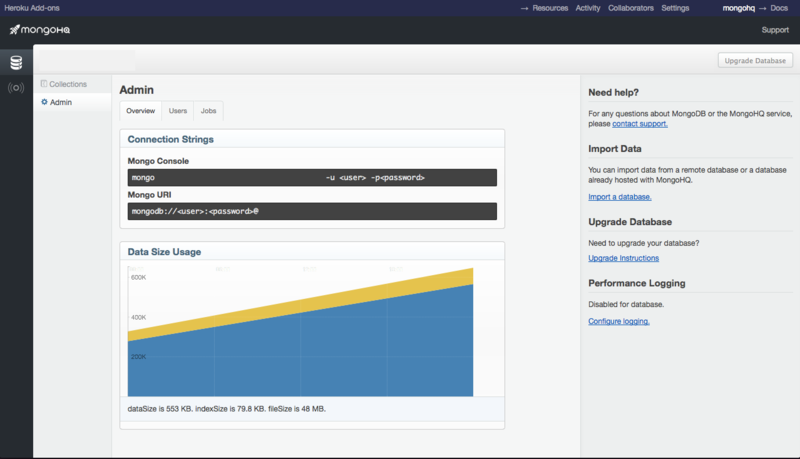This screenshot has width=800, height=459.
Task: Click the Connection Strings heading
Action: click(170, 139)
